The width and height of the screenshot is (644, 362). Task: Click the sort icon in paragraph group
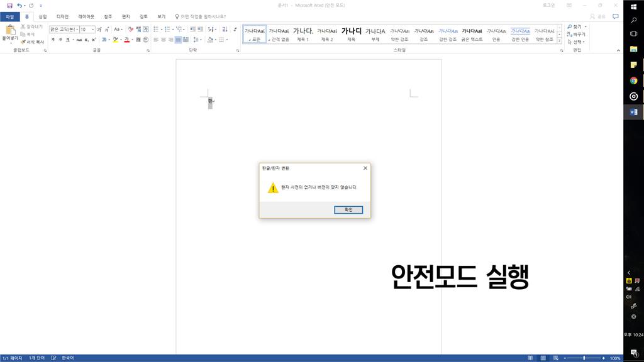(225, 29)
